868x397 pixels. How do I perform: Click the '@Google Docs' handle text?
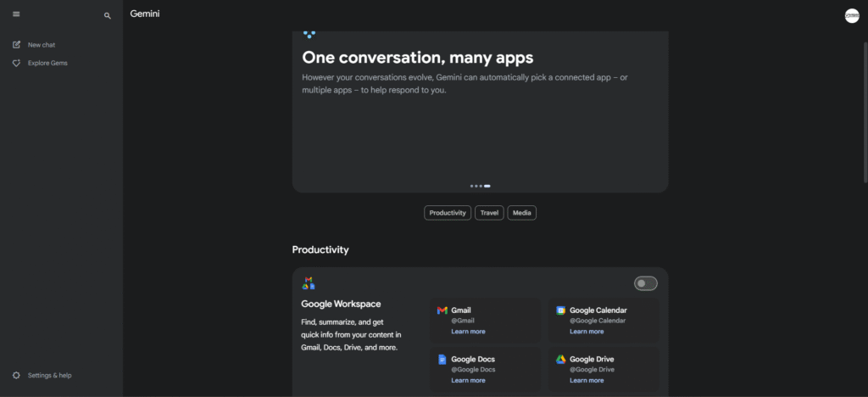click(473, 369)
